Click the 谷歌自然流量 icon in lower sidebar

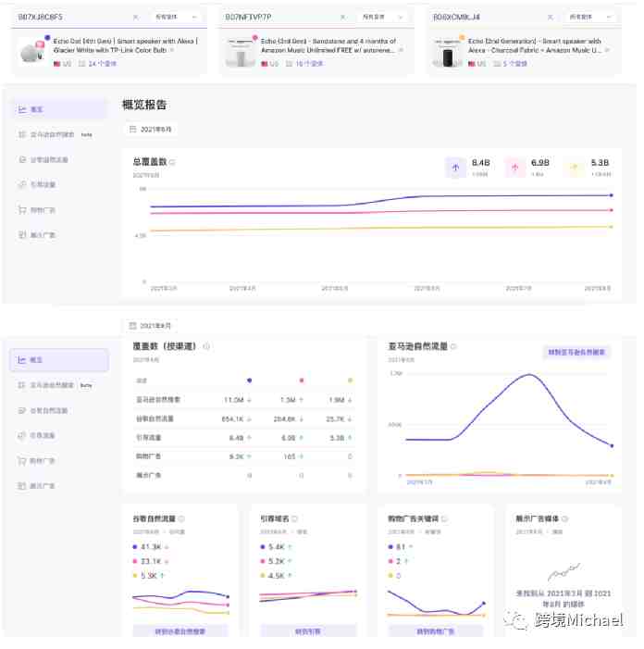click(21, 410)
